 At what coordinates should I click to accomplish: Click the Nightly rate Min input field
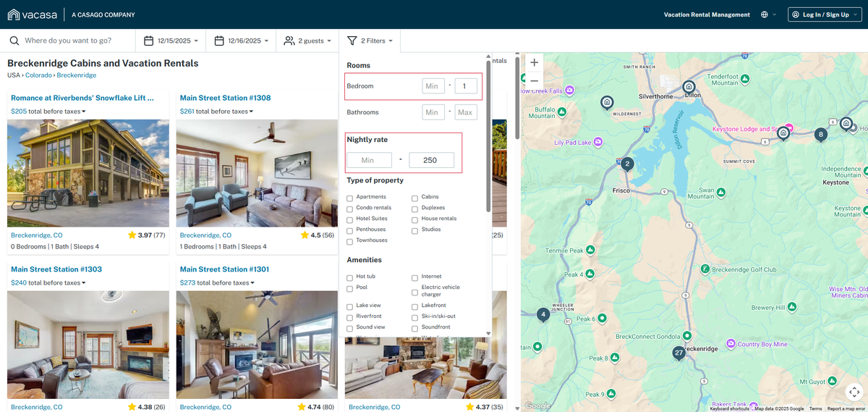(369, 160)
